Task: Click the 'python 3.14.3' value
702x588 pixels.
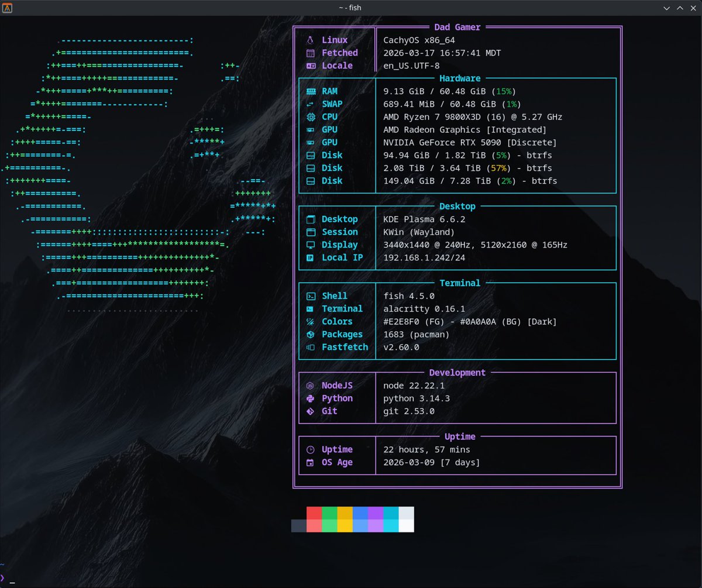Action: click(x=417, y=399)
